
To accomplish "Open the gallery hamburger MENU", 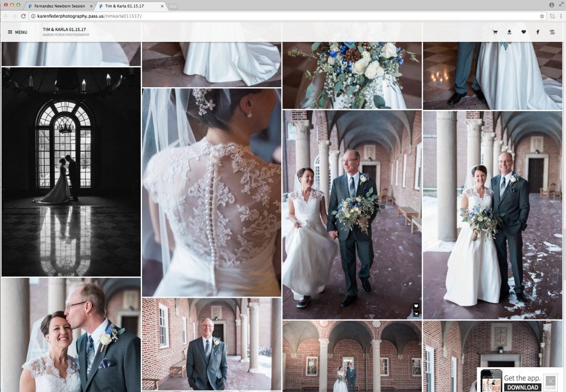I will click(17, 32).
